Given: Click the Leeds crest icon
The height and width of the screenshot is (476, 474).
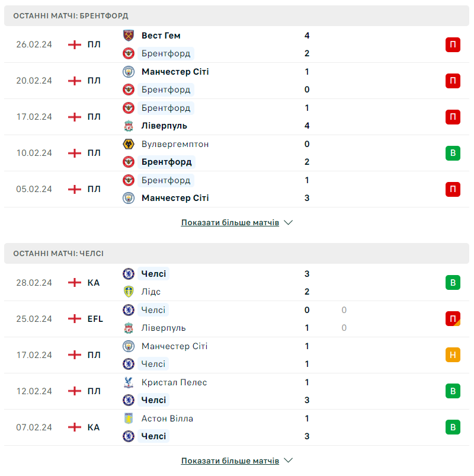Looking at the screenshot, I should (x=129, y=292).
